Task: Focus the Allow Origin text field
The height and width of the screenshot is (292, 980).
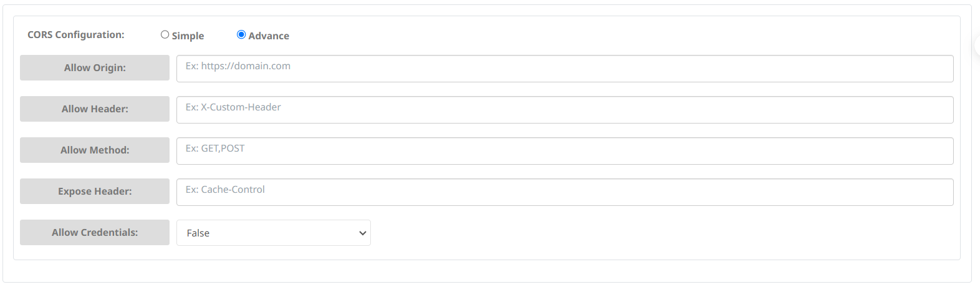Action: tap(564, 69)
